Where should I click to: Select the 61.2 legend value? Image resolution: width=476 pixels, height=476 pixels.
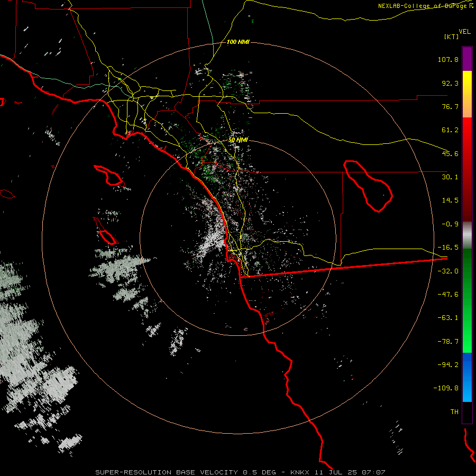click(450, 130)
